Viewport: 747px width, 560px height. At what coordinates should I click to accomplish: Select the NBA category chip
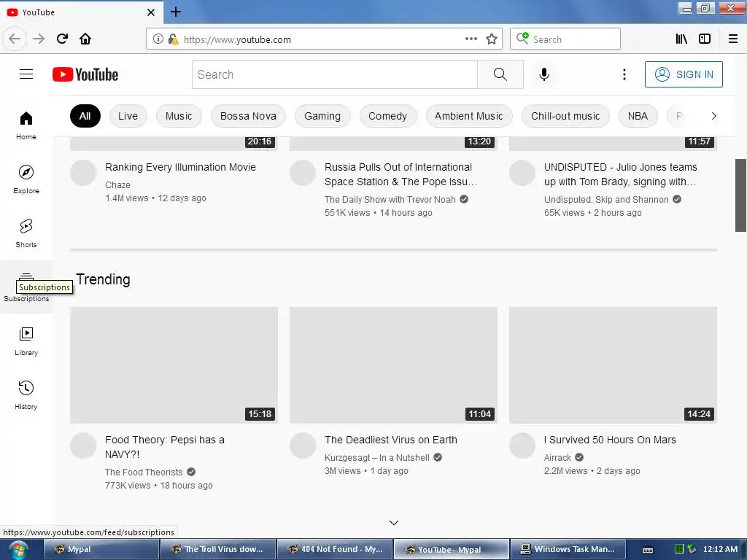tap(638, 116)
